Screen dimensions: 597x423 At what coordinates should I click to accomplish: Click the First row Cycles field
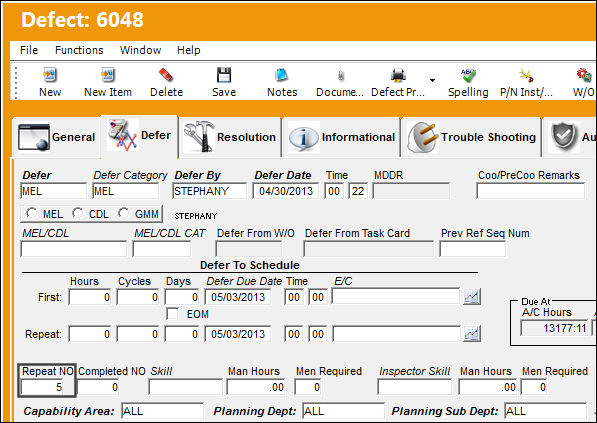[x=138, y=297]
